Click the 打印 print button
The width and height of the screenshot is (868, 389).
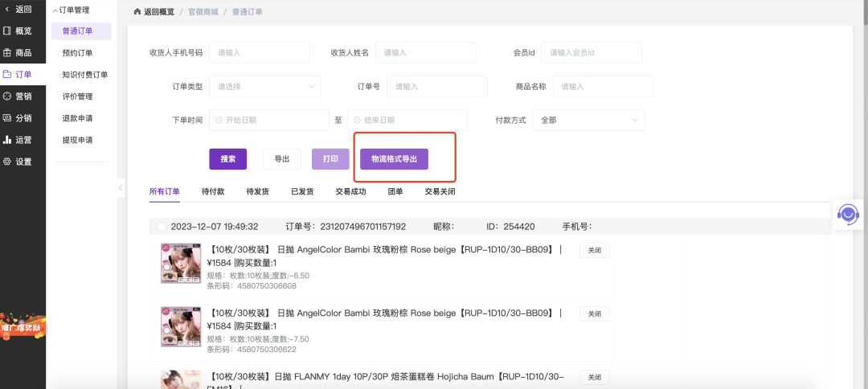(x=330, y=159)
